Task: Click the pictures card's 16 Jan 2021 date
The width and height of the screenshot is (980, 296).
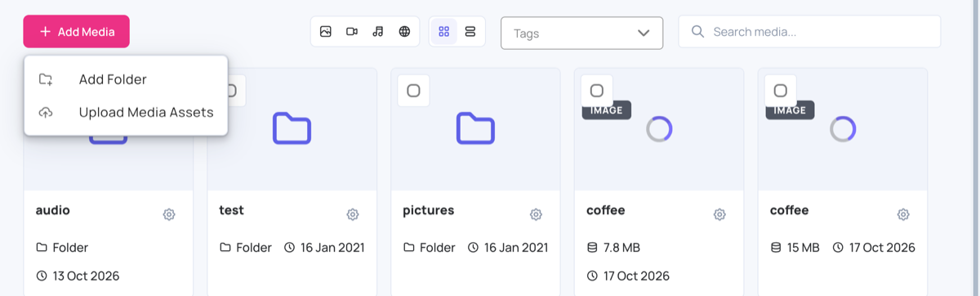Action: pos(516,248)
